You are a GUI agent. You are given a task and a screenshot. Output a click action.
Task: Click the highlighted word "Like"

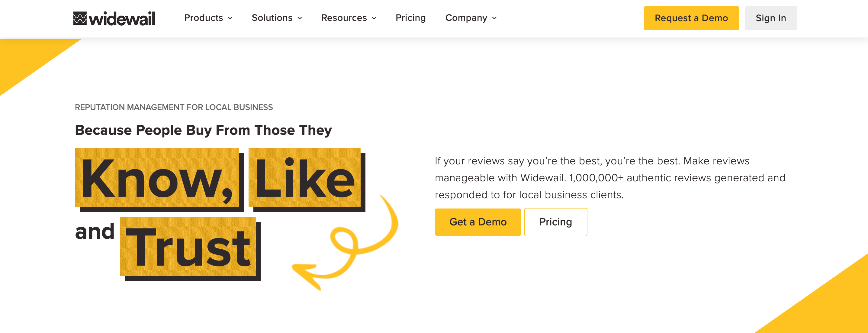305,178
